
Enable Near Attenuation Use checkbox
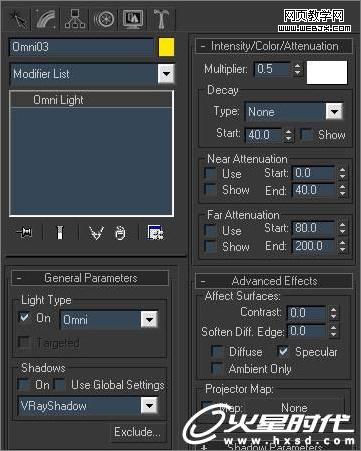[211, 173]
